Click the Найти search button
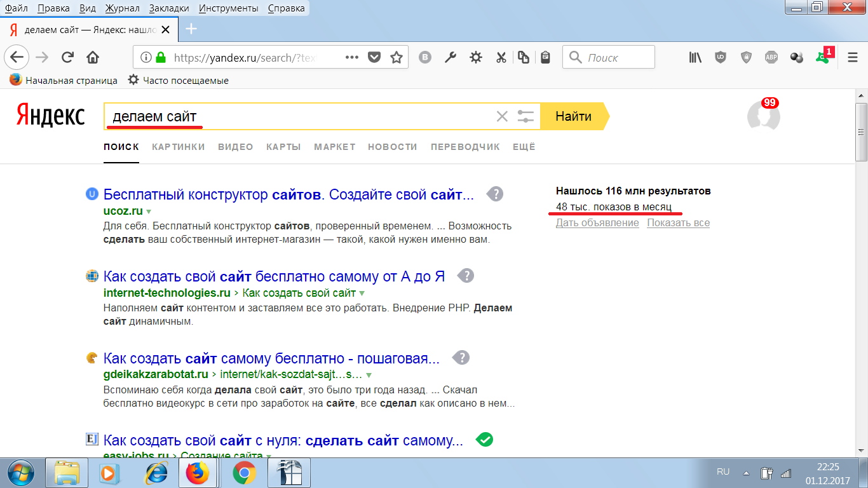 (574, 116)
